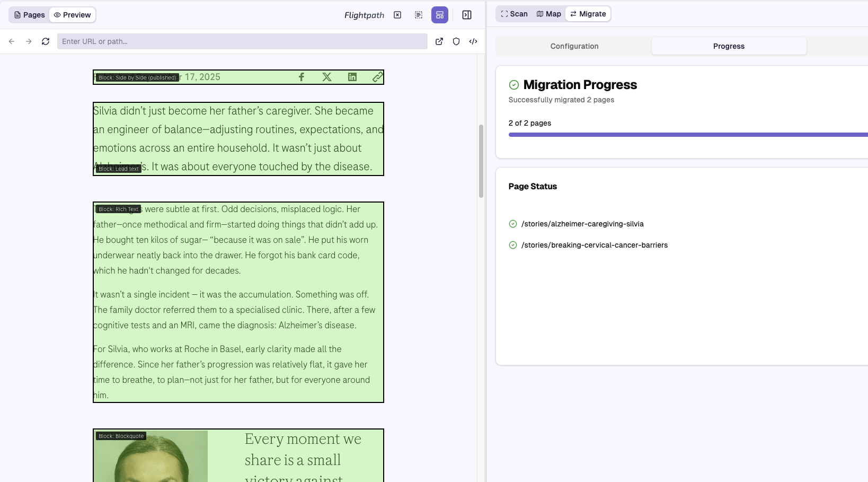
Task: Copy the article link via chain icon
Action: click(x=377, y=77)
